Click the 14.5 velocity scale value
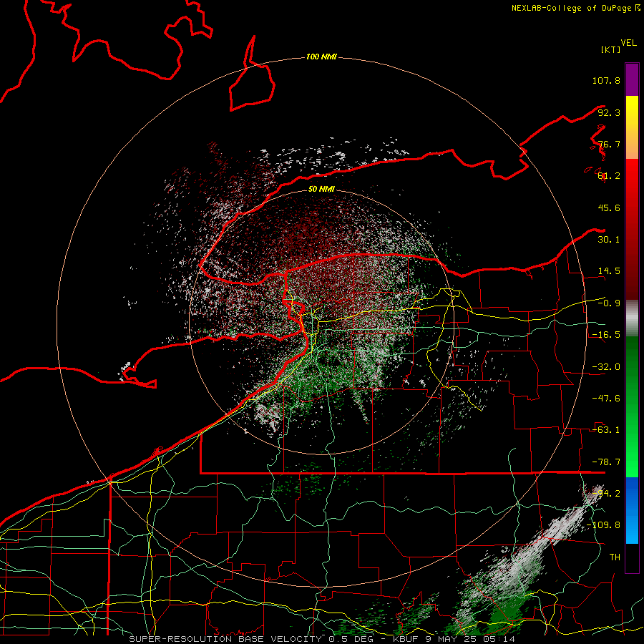The image size is (644, 644). point(609,271)
